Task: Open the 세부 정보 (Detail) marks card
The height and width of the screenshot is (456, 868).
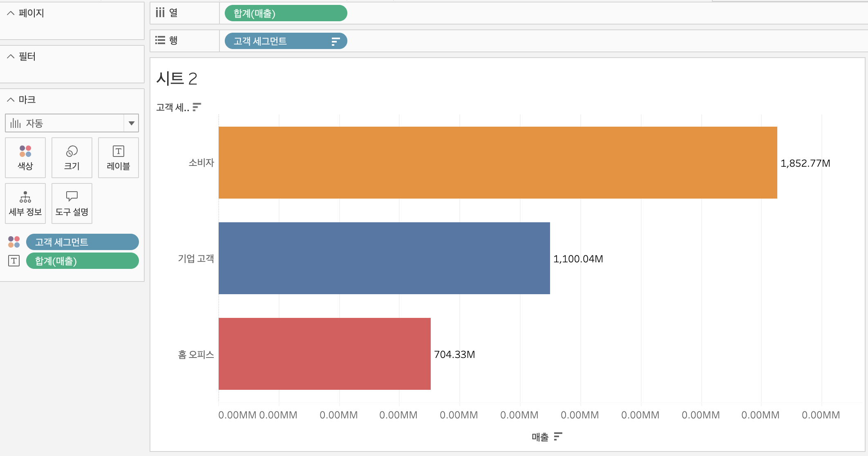Action: pos(25,203)
